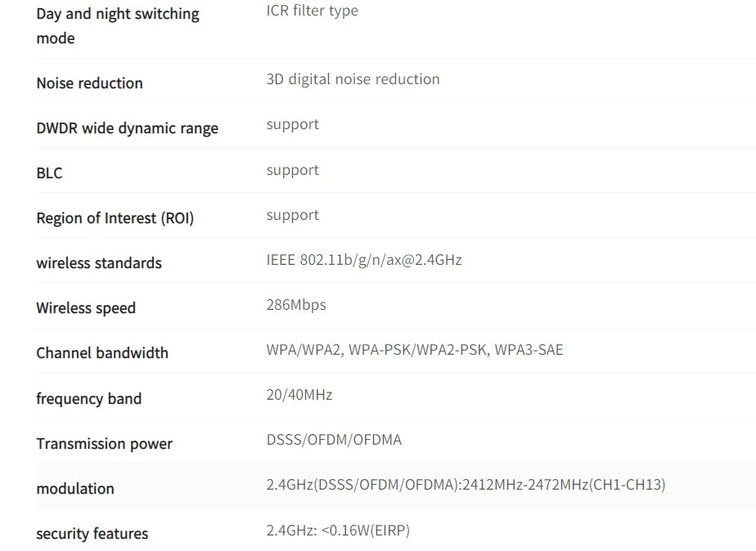Select the "Noise reduction" row label
The image size is (756, 551).
pos(89,83)
